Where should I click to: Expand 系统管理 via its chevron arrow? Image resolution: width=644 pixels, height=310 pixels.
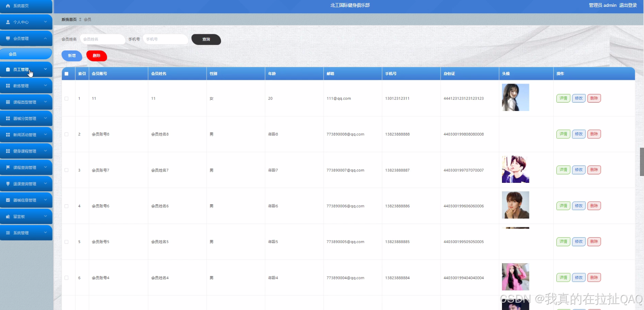click(45, 233)
